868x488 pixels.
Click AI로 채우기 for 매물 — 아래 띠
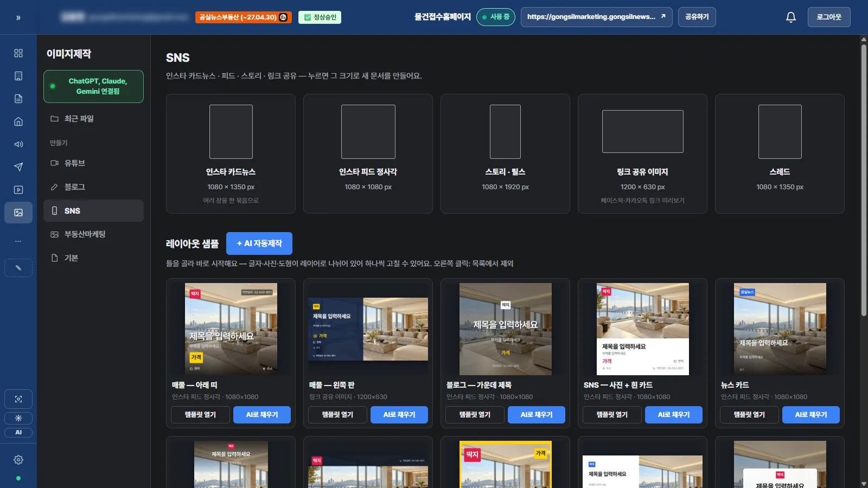point(262,415)
